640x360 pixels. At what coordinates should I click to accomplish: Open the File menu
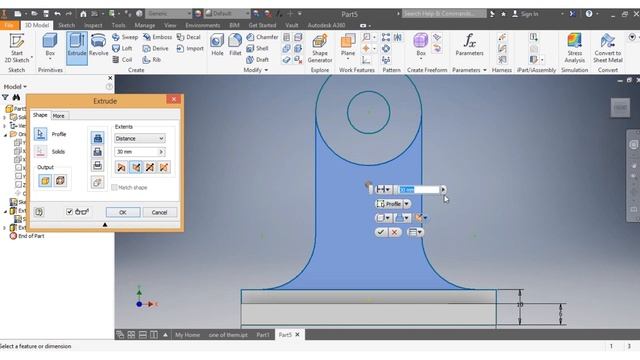pyautogui.click(x=9, y=25)
